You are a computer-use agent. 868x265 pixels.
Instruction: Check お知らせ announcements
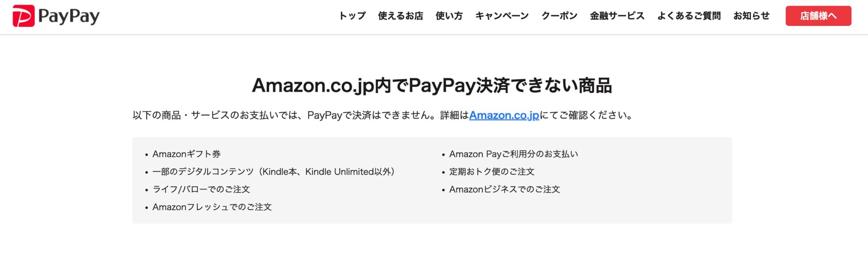click(752, 16)
